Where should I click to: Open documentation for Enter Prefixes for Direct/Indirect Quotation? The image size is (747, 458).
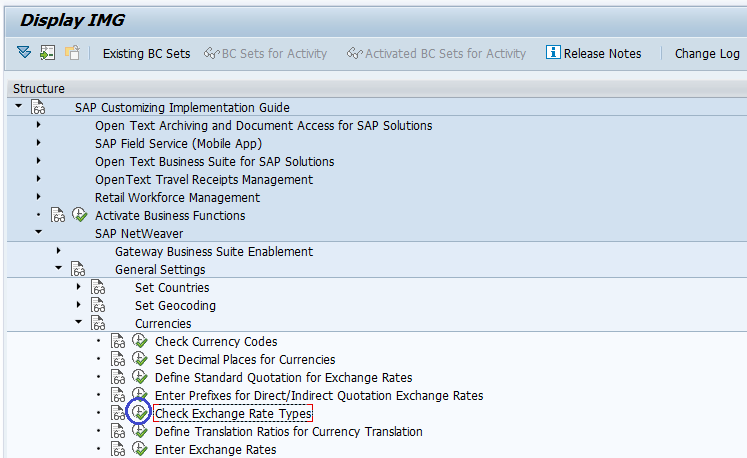point(118,395)
